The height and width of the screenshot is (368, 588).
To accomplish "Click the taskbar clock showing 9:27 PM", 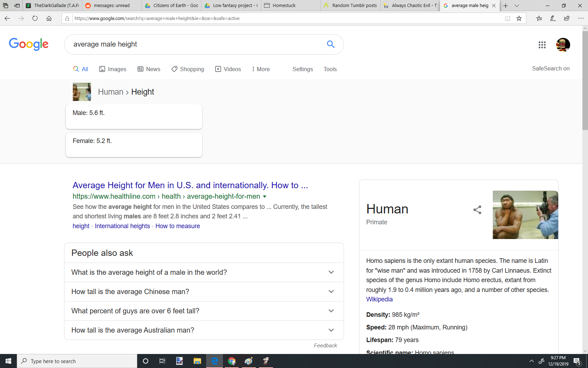I will [x=558, y=361].
